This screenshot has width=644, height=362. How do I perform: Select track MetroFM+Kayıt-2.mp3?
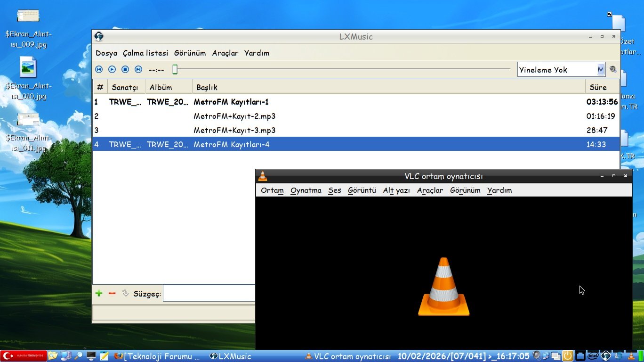356,116
